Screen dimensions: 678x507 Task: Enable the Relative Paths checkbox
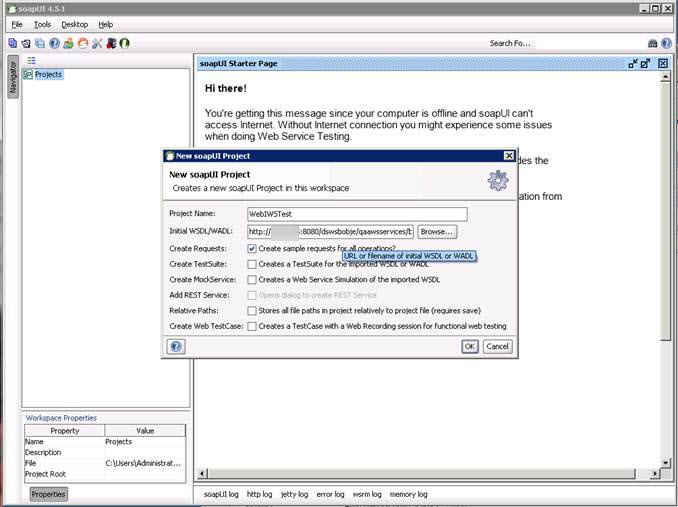click(252, 311)
